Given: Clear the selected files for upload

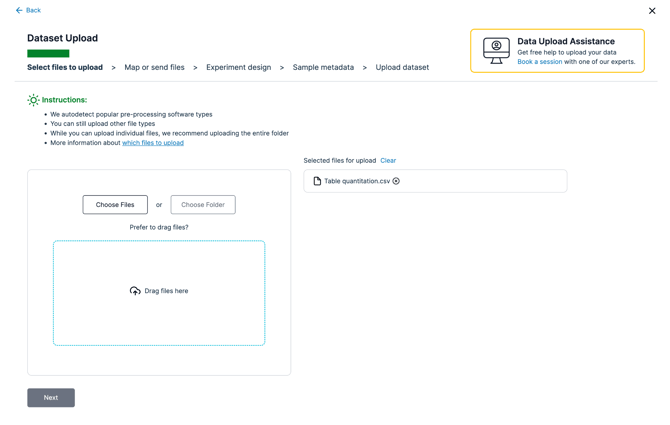Looking at the screenshot, I should tap(388, 160).
